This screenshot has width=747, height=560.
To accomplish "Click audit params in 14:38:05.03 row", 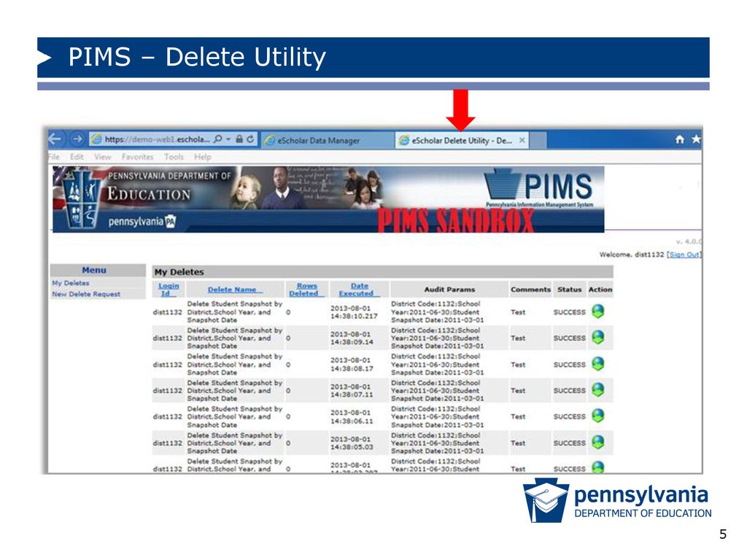I will pos(438,443).
